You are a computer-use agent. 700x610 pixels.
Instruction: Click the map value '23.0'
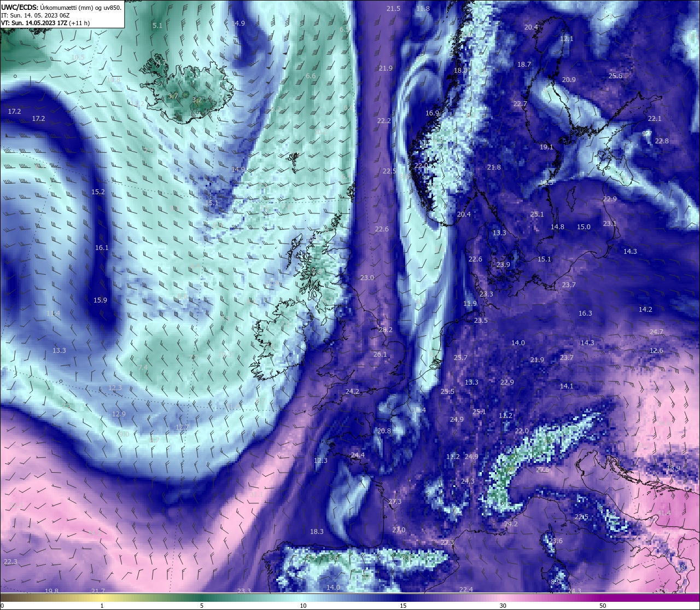tap(367, 278)
